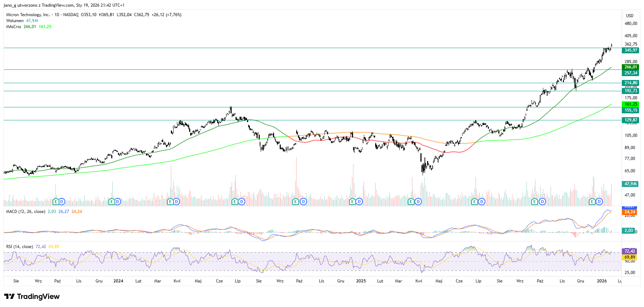Click dividend marker D above Paź 2023 label
The height and width of the screenshot is (307, 644).
tap(62, 201)
